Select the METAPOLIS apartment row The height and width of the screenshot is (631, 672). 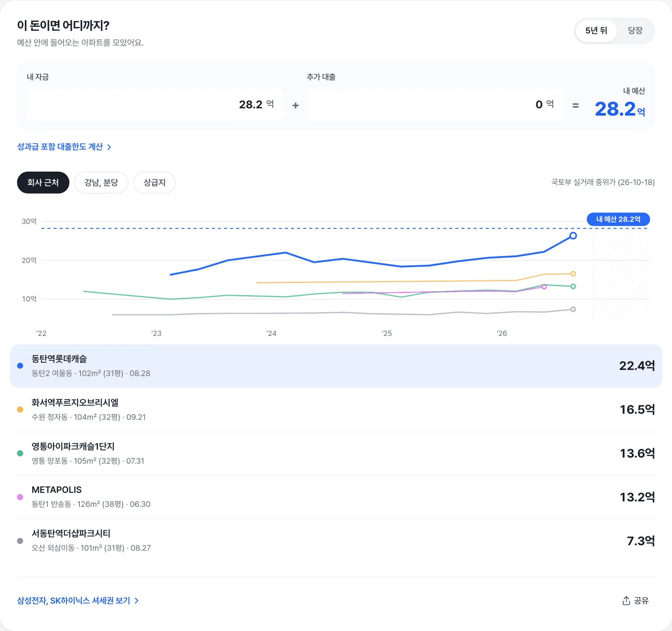coord(336,497)
